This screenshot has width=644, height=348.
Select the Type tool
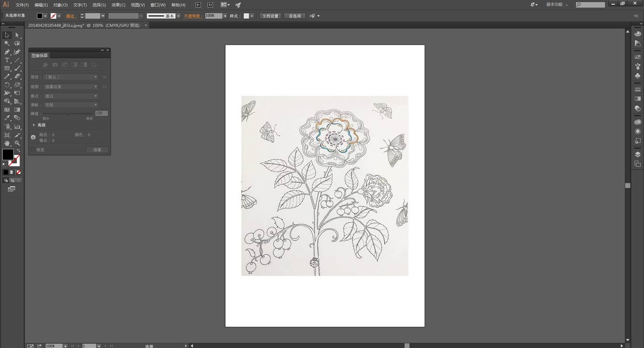(x=7, y=60)
